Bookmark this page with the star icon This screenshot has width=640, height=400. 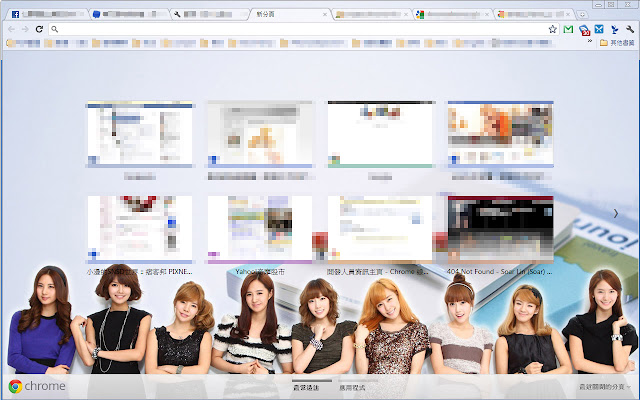click(x=553, y=29)
